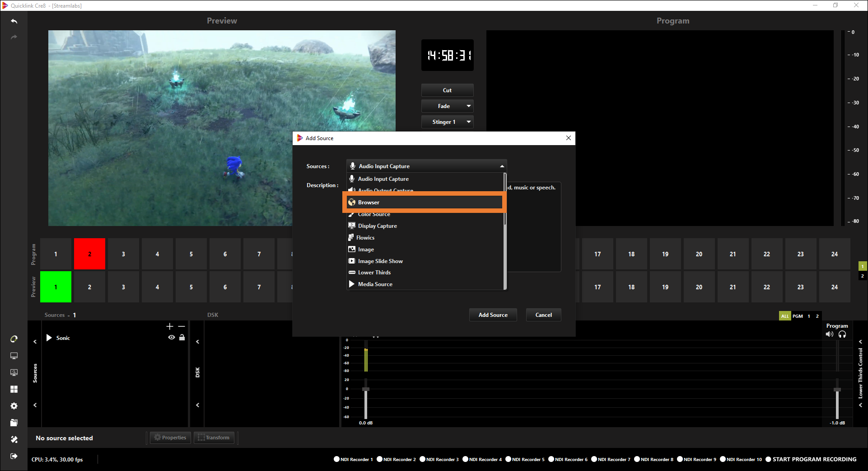Click the Program volume fader handle
This screenshot has height=471, width=868.
point(837,390)
